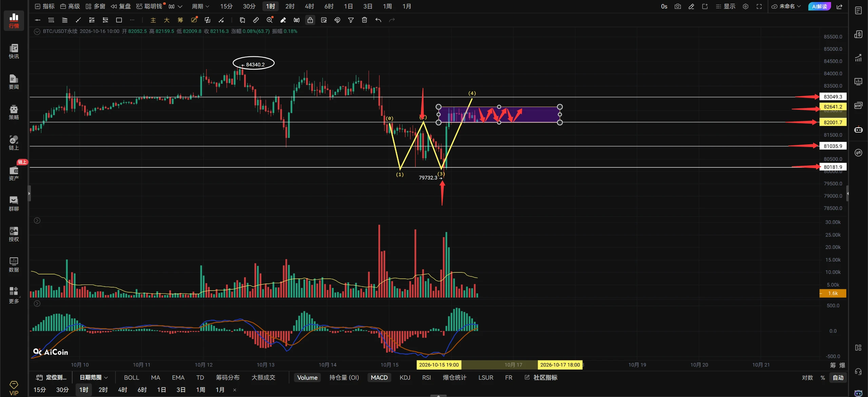The image size is (868, 397).
Task: Enable the BOLL indicator
Action: (x=132, y=377)
